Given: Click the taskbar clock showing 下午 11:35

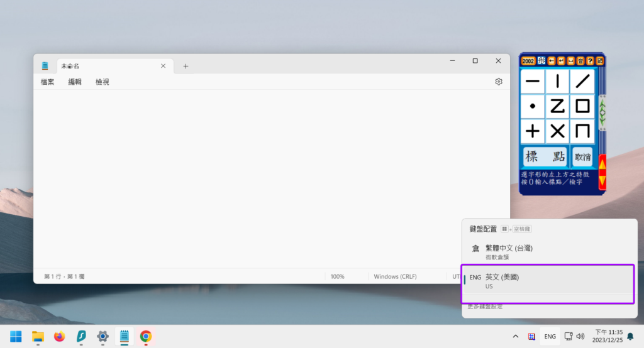Looking at the screenshot, I should point(608,336).
